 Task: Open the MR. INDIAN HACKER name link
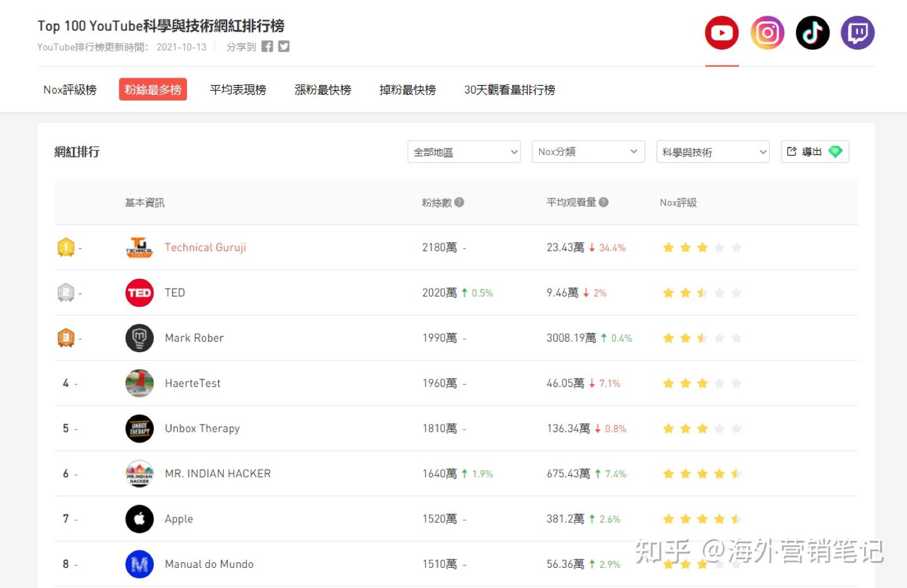click(218, 473)
